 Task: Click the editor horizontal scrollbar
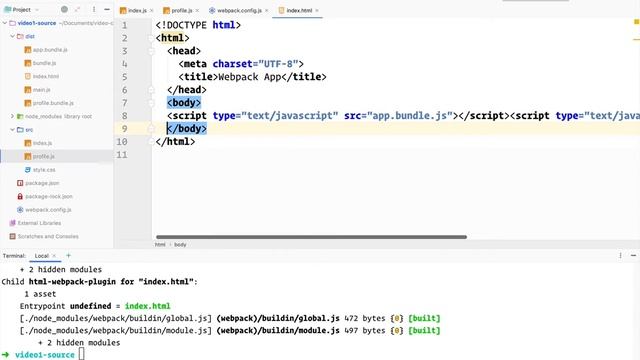pyautogui.click(x=311, y=237)
